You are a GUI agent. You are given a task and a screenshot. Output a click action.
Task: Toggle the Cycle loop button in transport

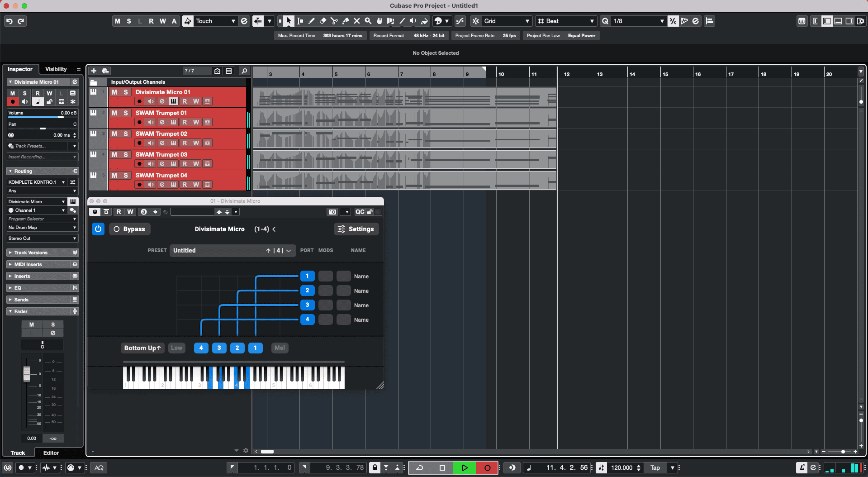tap(420, 467)
